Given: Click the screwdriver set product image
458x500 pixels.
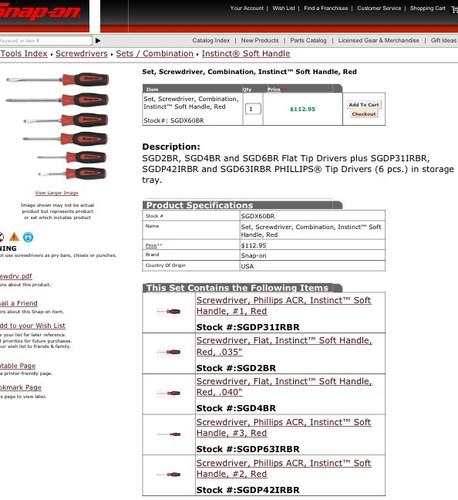Looking at the screenshot, I should 57,127.
